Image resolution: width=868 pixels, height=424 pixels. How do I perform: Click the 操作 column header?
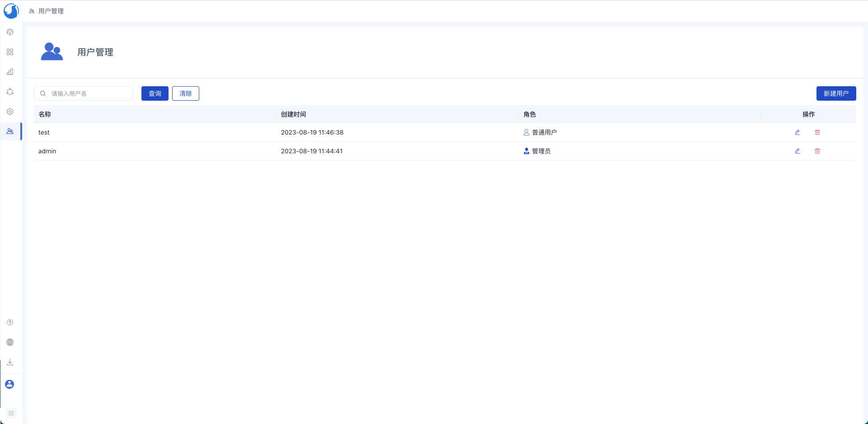(x=808, y=114)
